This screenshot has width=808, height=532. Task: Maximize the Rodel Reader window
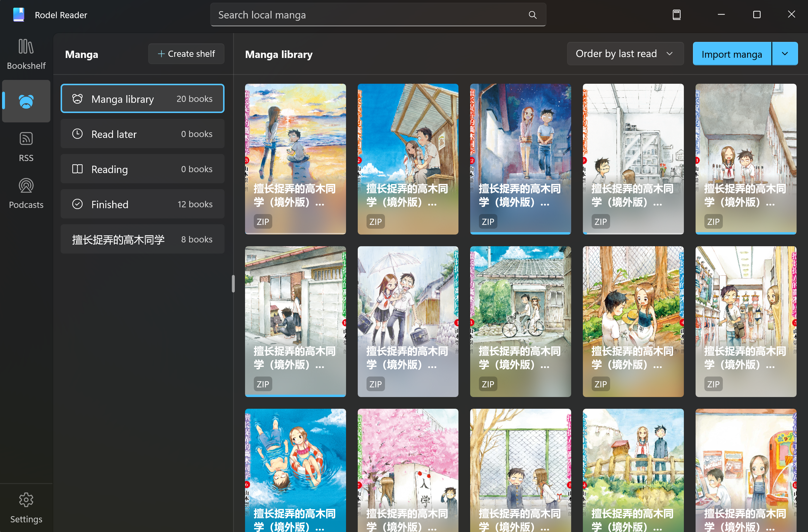point(756,15)
